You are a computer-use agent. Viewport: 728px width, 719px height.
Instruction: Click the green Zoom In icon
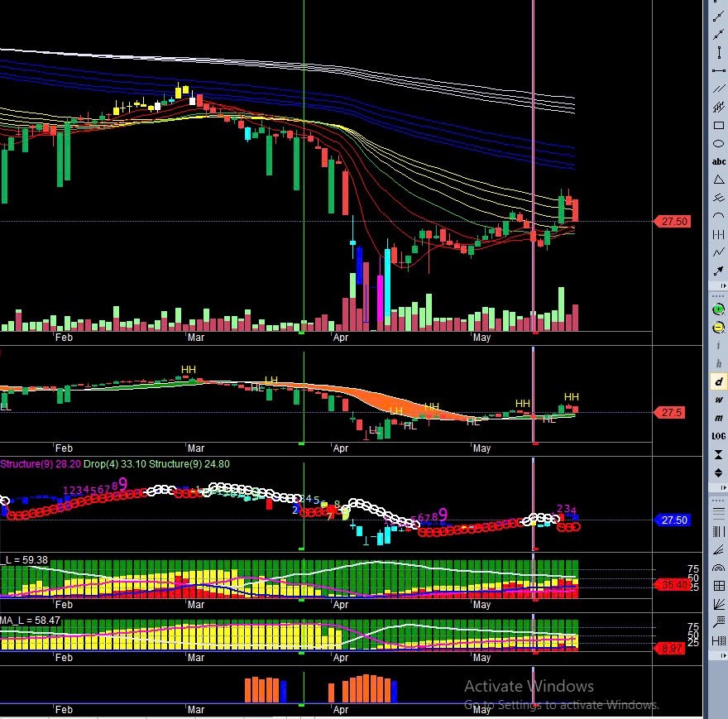pos(718,309)
